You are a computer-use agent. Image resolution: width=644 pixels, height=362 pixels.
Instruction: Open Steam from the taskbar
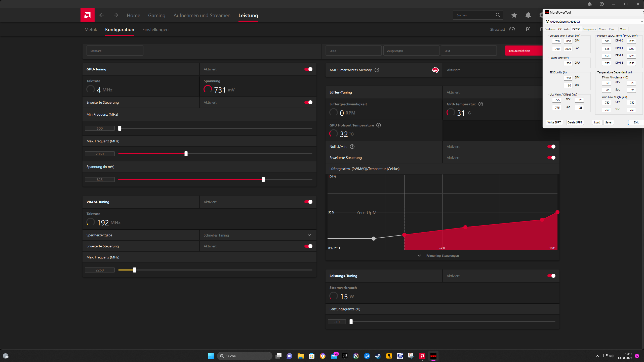pyautogui.click(x=378, y=356)
